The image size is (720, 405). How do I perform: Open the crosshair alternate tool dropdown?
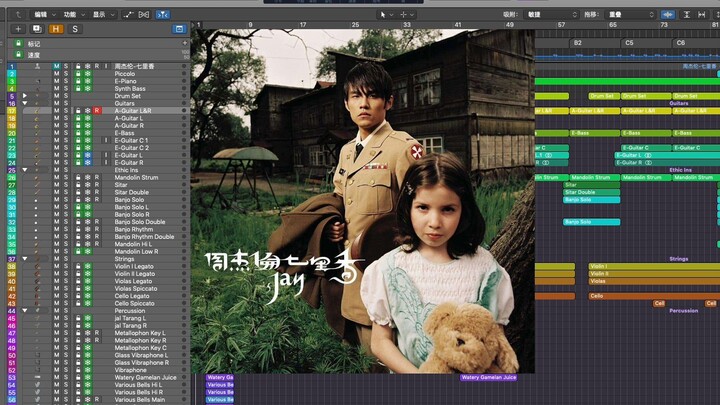click(407, 15)
